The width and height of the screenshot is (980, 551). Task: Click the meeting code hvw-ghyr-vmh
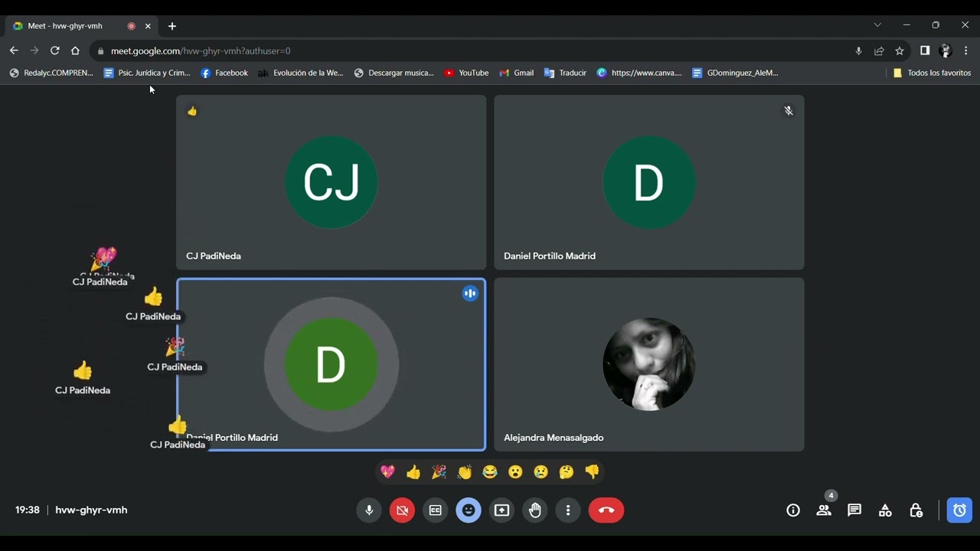click(91, 510)
